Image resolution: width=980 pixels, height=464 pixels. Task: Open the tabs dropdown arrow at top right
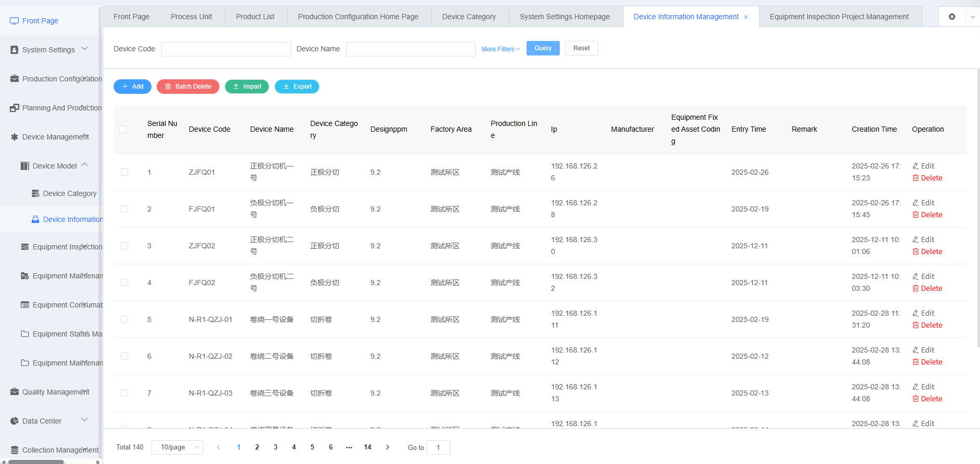[x=972, y=17]
